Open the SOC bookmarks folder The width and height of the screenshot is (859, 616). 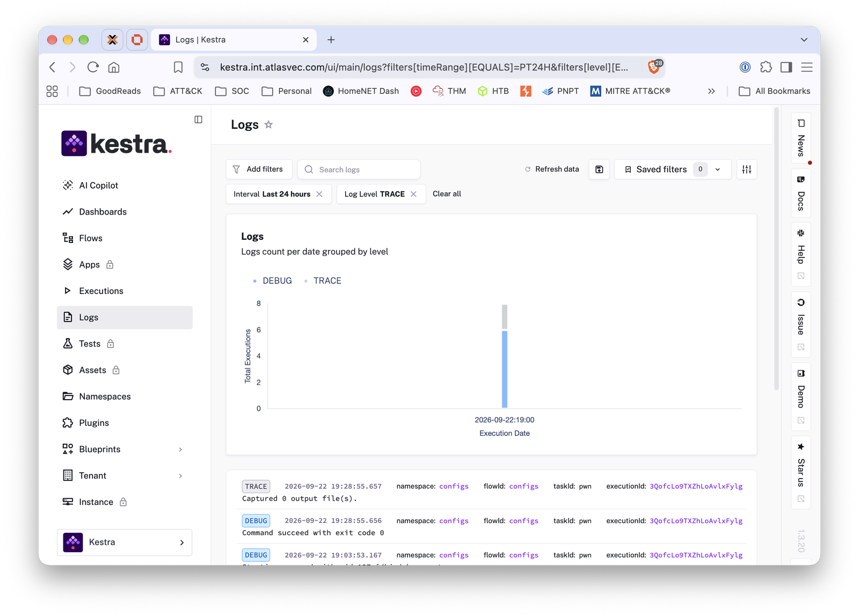pyautogui.click(x=232, y=91)
